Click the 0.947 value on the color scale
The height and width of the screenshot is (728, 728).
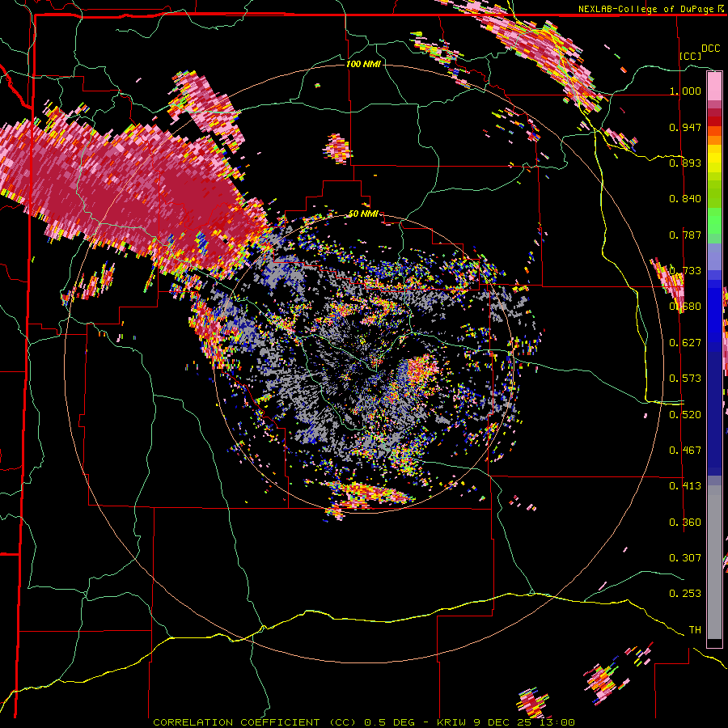pyautogui.click(x=685, y=127)
